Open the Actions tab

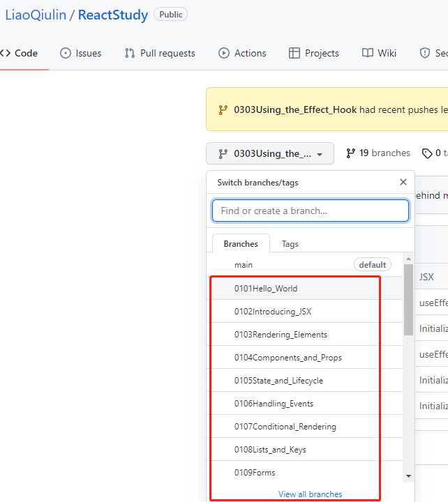coord(242,53)
